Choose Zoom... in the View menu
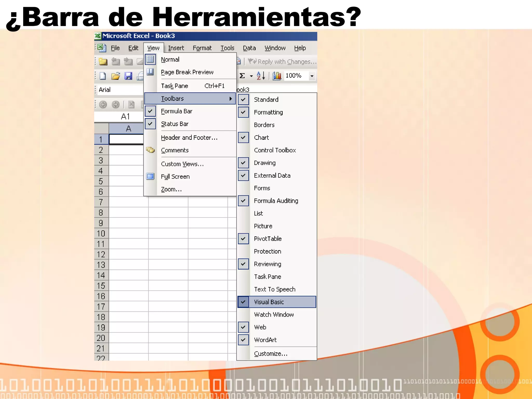The image size is (532, 399). (x=190, y=189)
